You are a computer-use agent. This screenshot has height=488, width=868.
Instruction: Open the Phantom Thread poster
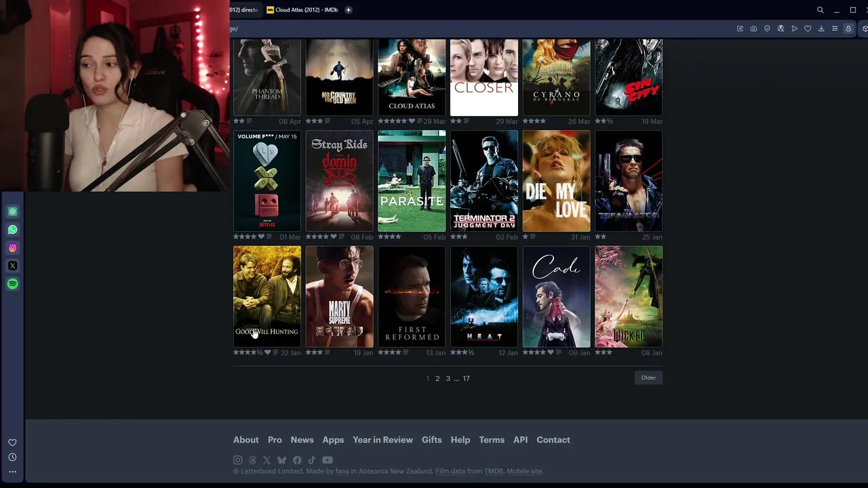(267, 77)
